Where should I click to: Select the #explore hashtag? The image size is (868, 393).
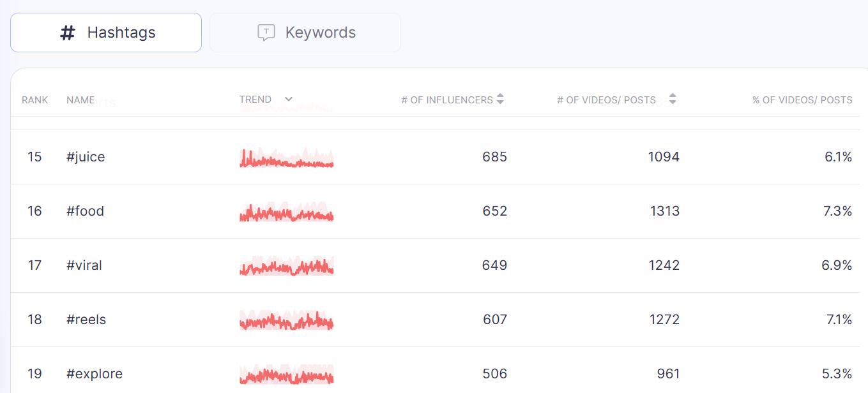pyautogui.click(x=95, y=374)
